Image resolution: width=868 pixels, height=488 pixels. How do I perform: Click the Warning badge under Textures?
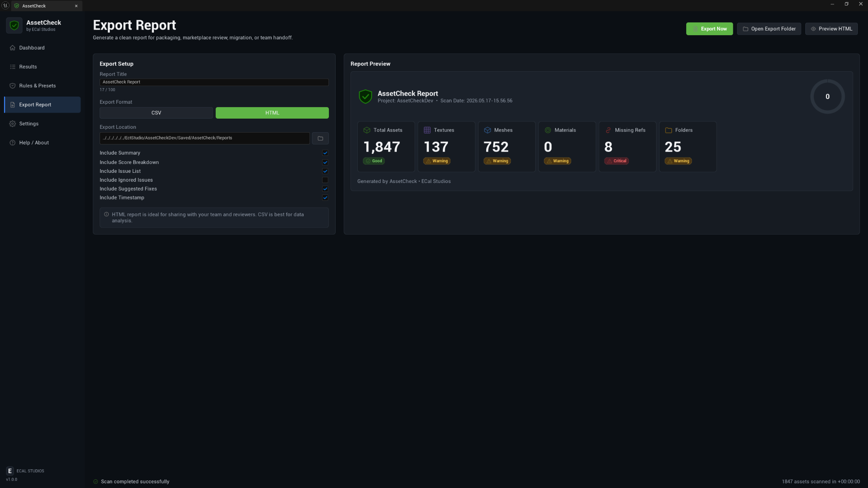pos(437,161)
